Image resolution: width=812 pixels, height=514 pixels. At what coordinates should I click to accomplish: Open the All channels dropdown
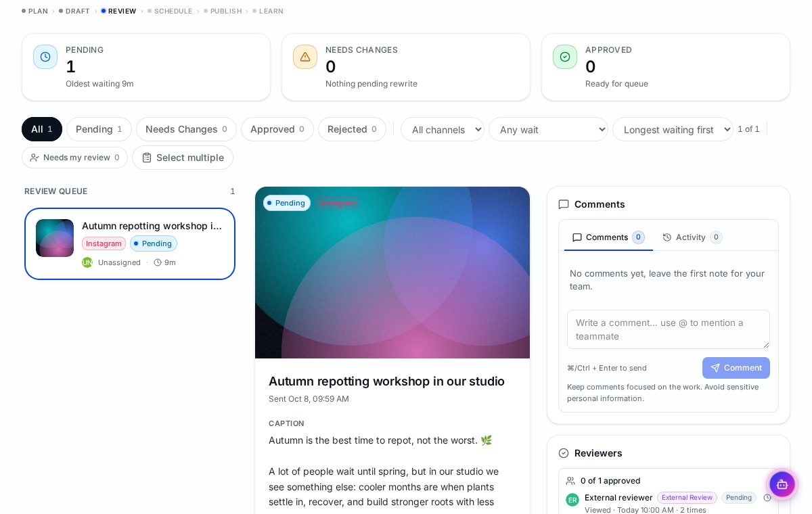click(443, 129)
